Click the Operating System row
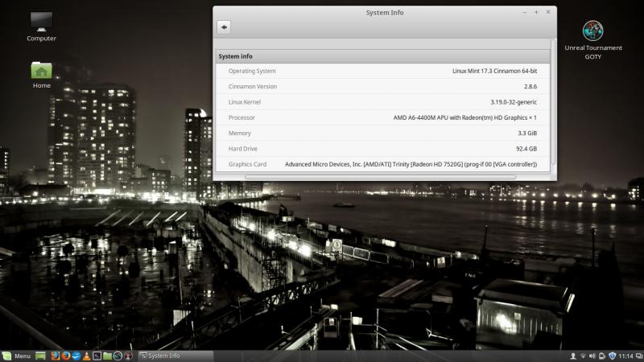 coord(383,71)
